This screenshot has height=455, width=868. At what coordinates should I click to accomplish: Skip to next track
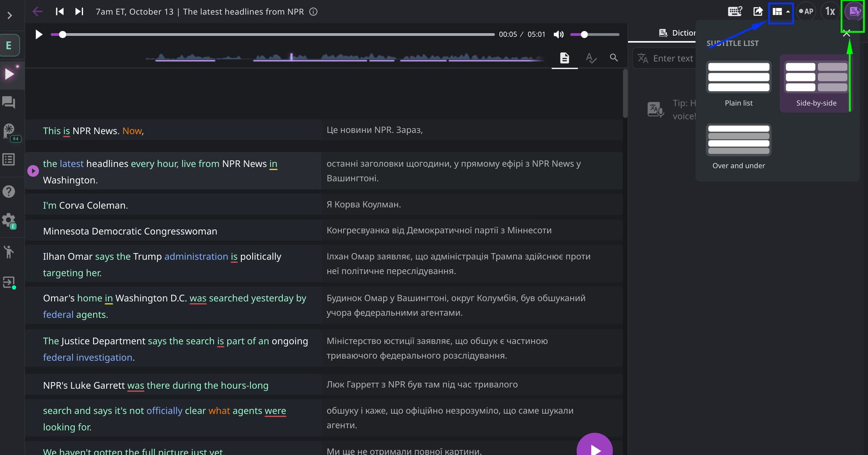(x=79, y=12)
